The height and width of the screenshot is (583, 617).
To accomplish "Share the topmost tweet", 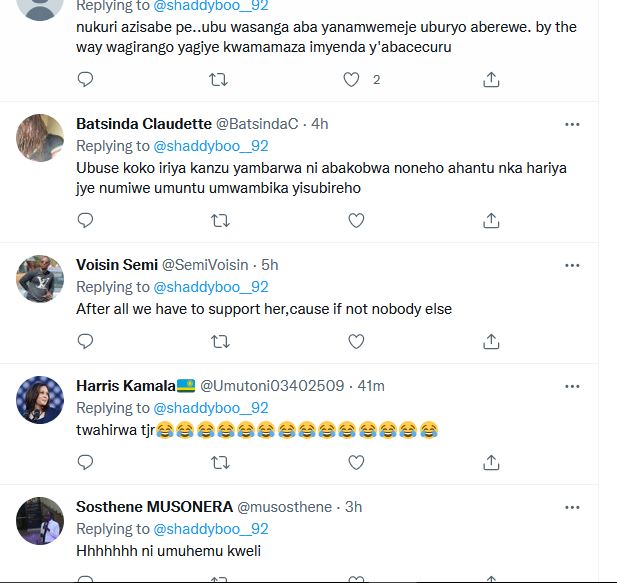I will coord(491,79).
